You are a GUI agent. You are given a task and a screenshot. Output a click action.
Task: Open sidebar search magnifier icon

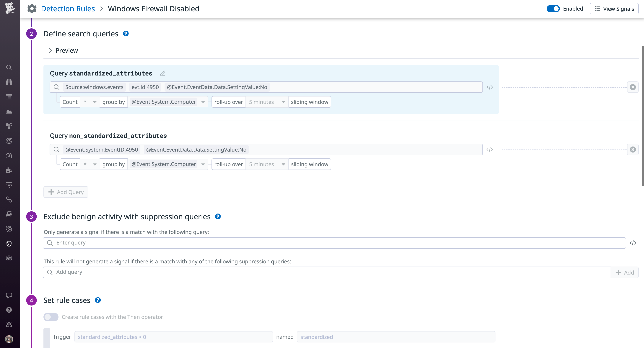(x=9, y=67)
